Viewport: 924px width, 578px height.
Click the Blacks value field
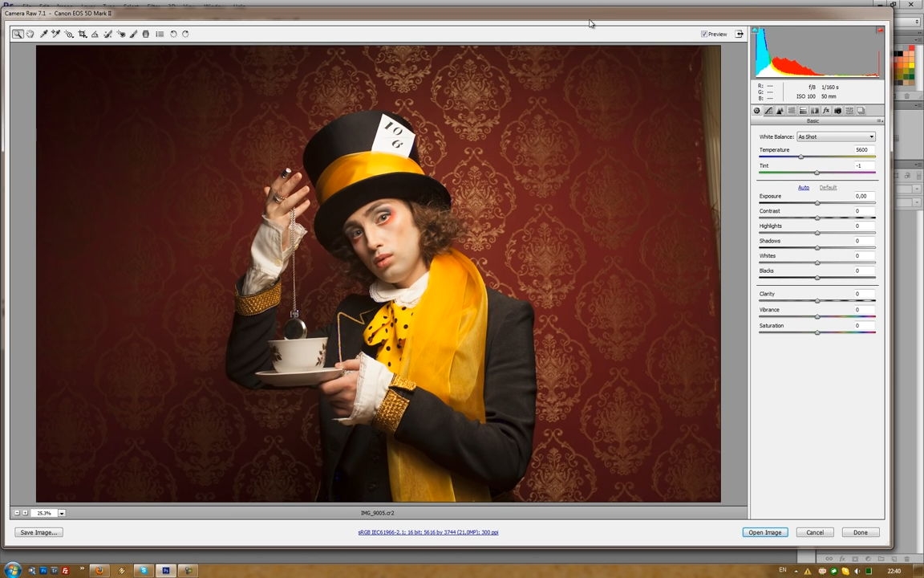[864, 271]
